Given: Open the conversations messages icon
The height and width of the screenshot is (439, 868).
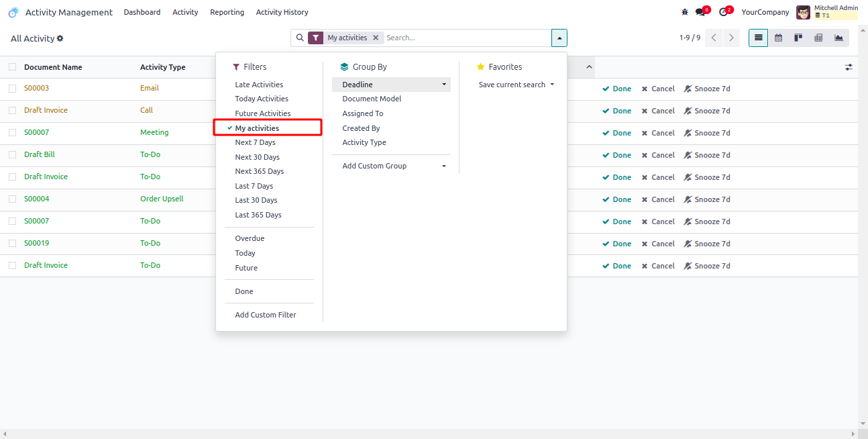Looking at the screenshot, I should 700,12.
